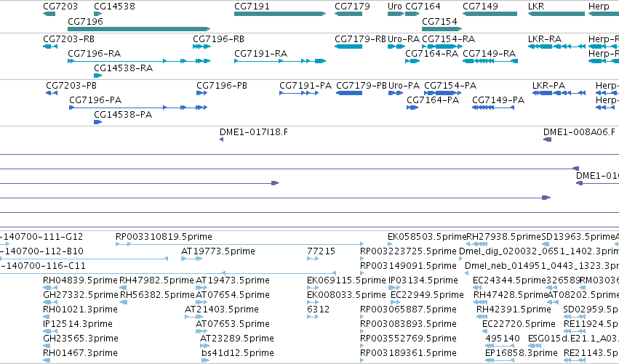Screen dimensions: 619x364
Task: Click the CG7164 gene label
Action: coord(423,7)
